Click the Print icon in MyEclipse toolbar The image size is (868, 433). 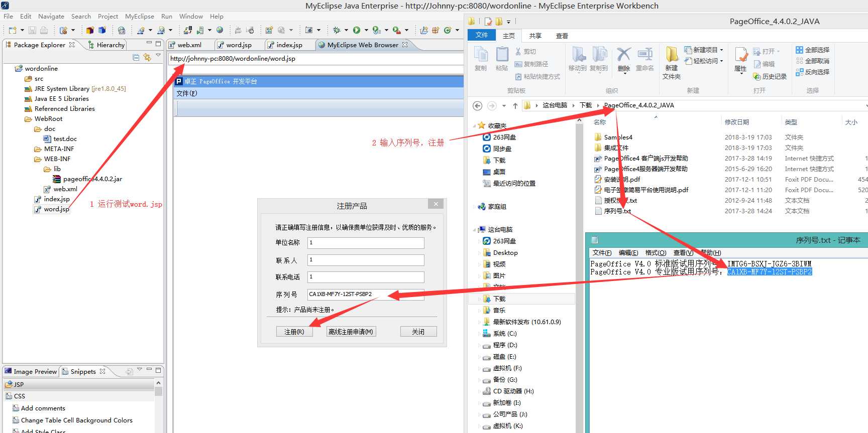tap(44, 30)
